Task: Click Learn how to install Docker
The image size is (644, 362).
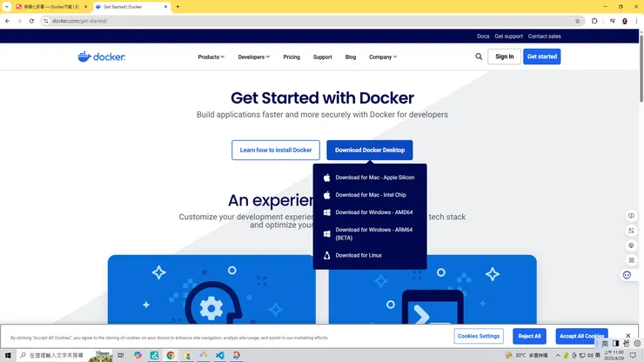Action: [276, 150]
